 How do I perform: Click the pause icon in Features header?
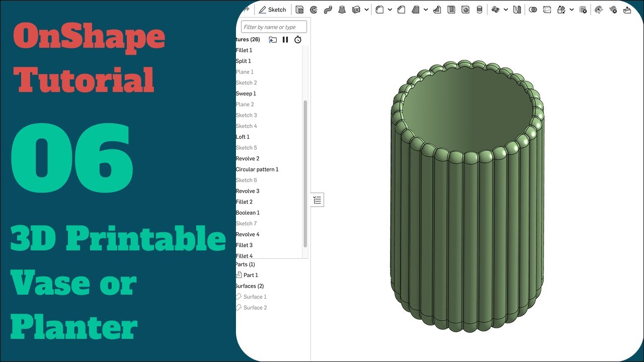285,39
